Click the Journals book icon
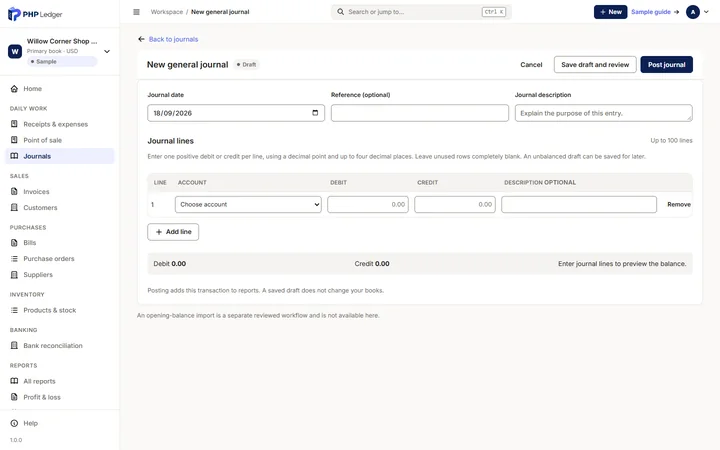 pos(14,156)
